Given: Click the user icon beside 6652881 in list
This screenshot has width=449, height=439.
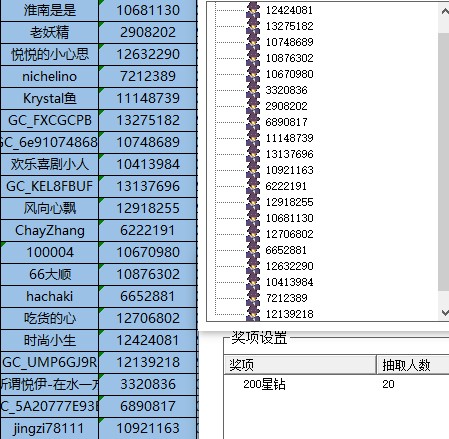Looking at the screenshot, I should tap(253, 250).
